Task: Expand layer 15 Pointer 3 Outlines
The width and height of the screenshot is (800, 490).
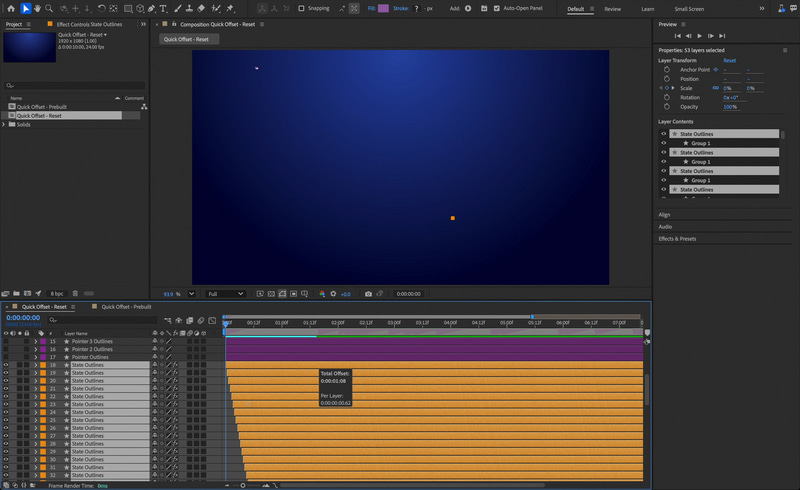Action: coord(35,341)
